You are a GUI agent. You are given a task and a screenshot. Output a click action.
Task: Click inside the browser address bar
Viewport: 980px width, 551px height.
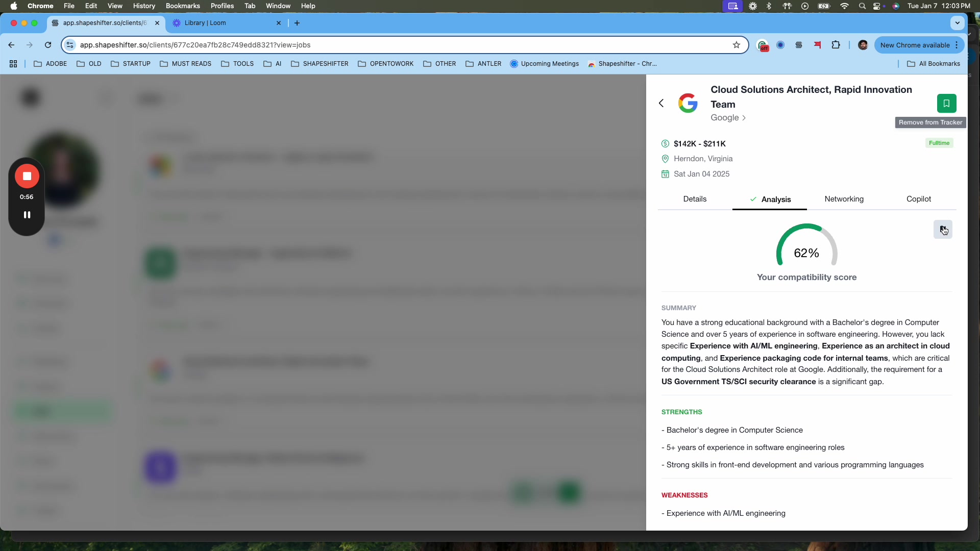tap(357, 45)
